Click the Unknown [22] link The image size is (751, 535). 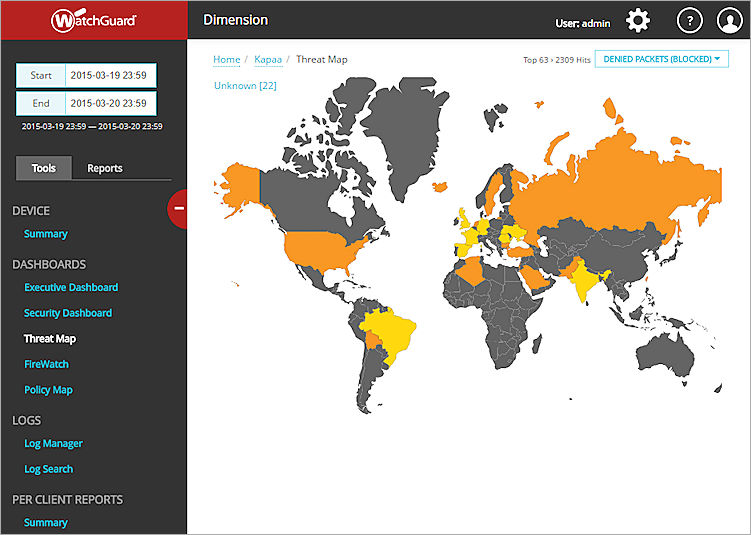(x=245, y=86)
